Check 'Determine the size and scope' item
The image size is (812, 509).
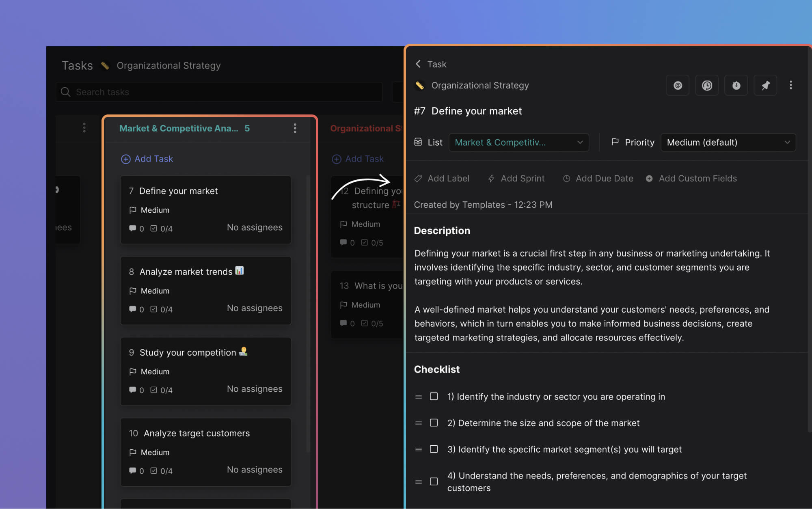click(434, 423)
